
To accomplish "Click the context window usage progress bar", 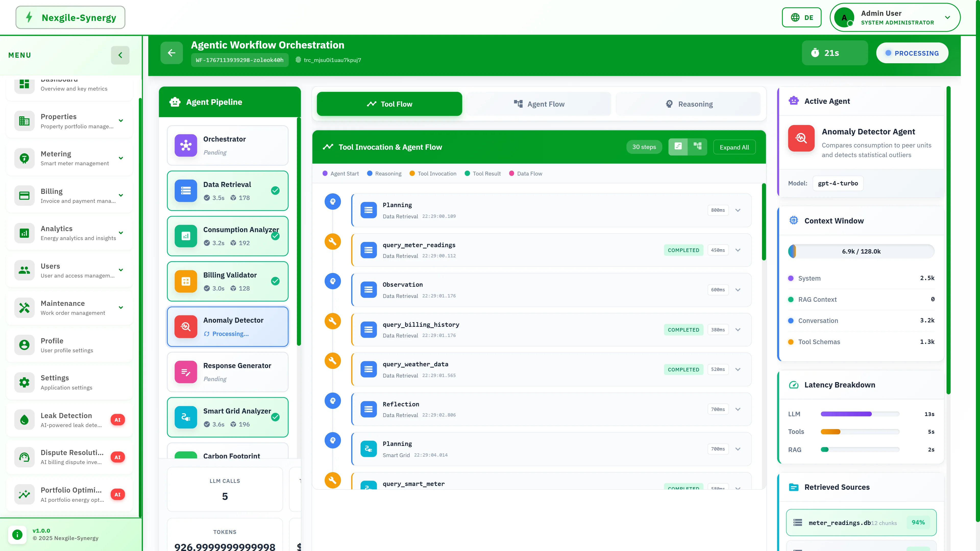I will 861,251.
